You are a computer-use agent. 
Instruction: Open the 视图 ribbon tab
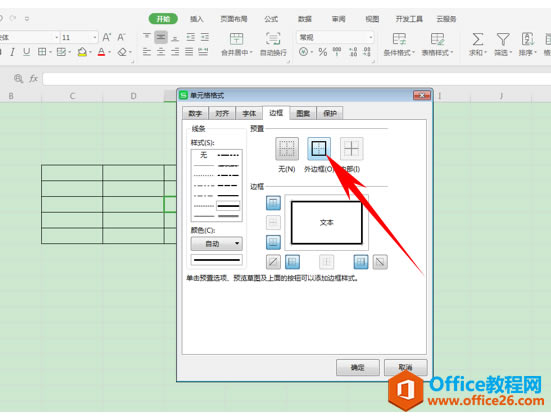pos(372,19)
